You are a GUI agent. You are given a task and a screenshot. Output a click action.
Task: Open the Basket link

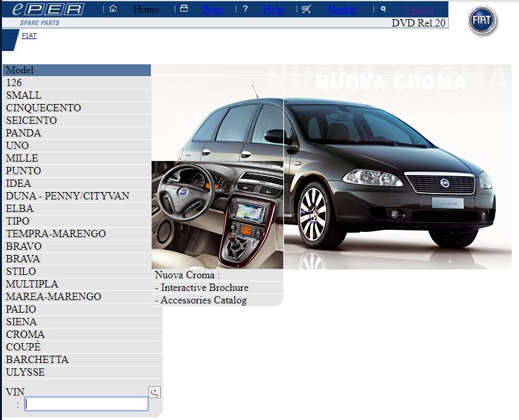tap(342, 9)
